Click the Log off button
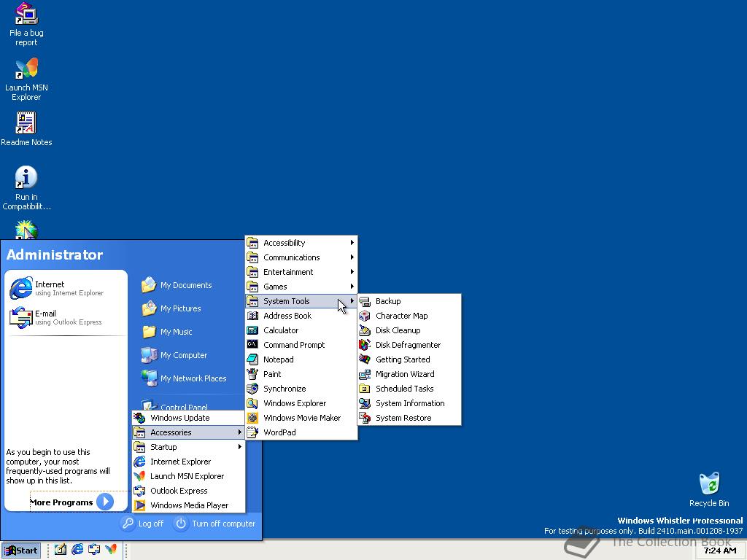 [x=142, y=524]
